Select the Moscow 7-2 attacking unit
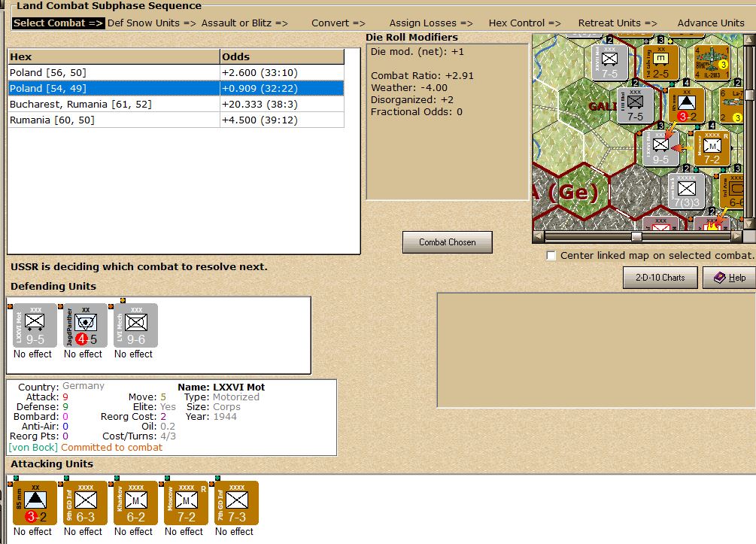756x544 pixels. 186,503
